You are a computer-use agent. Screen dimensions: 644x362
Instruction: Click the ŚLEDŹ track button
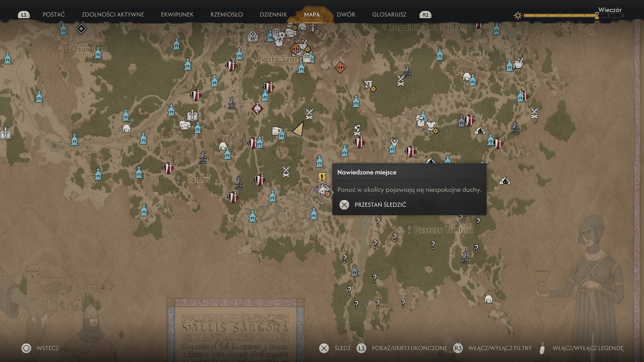[x=335, y=348]
